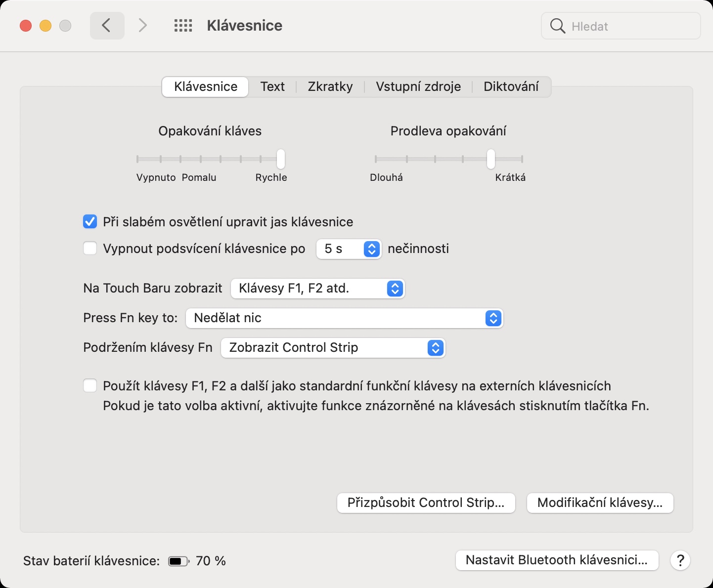This screenshot has height=588, width=713.
Task: Toggle 'Při slabém osvětlení upravit jas klávesnice' checkbox
Action: [90, 222]
